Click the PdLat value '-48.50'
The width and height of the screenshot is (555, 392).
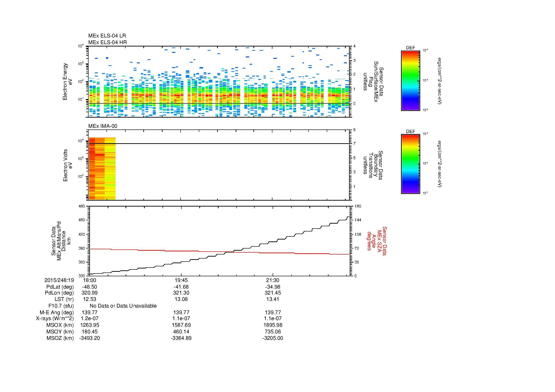(x=89, y=287)
